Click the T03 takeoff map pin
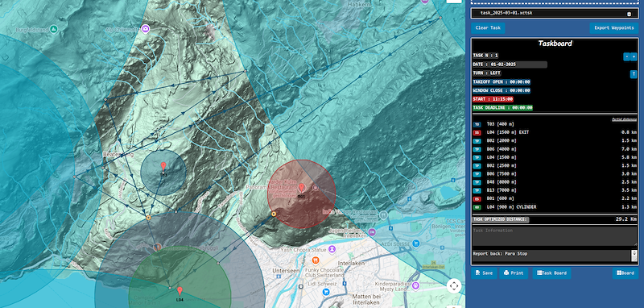 click(x=163, y=167)
